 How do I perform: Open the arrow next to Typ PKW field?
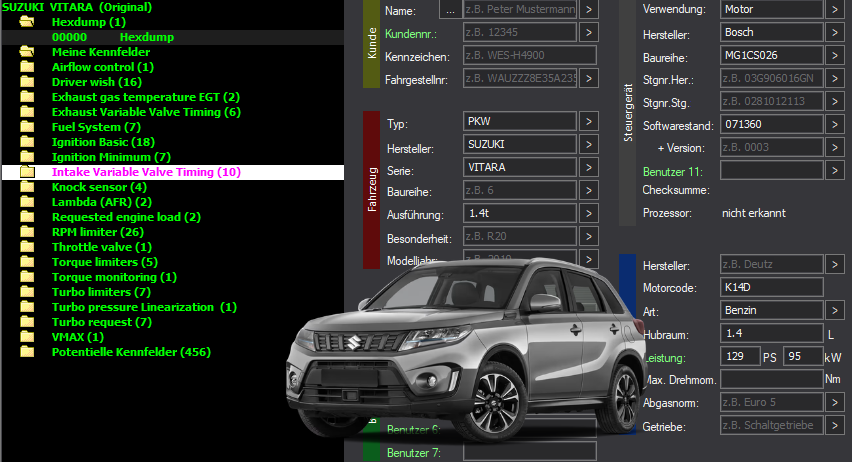(x=588, y=121)
